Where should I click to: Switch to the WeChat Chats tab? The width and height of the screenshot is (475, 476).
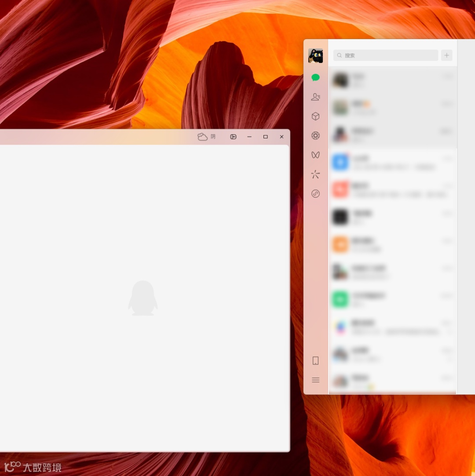pyautogui.click(x=315, y=78)
